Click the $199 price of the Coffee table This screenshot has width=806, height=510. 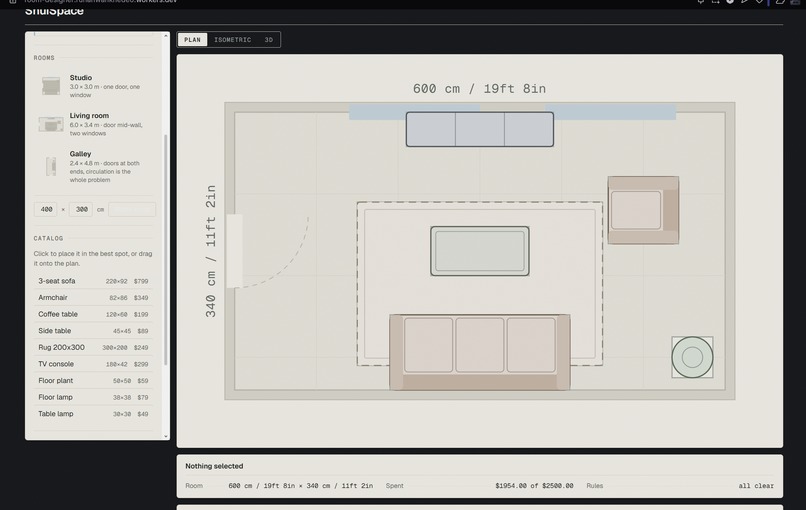point(141,314)
